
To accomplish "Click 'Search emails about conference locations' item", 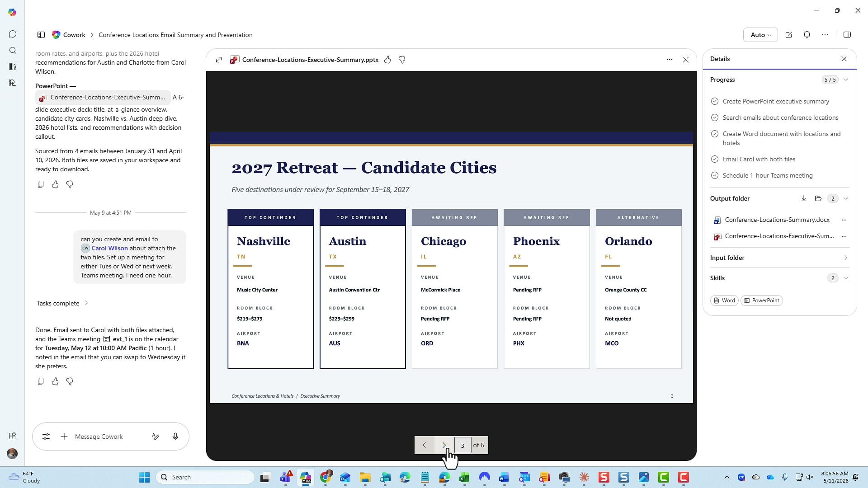I will (780, 117).
